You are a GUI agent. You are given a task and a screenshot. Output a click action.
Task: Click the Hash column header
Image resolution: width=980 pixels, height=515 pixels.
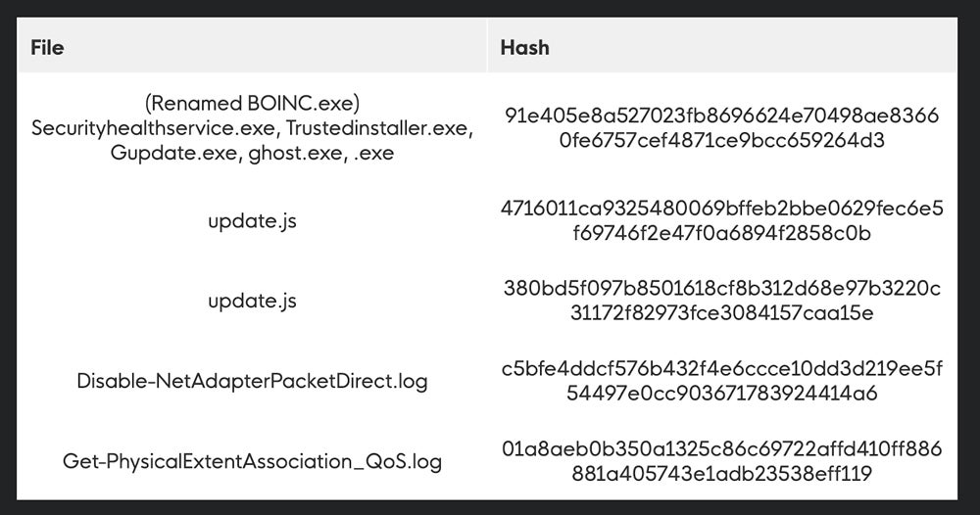(524, 47)
